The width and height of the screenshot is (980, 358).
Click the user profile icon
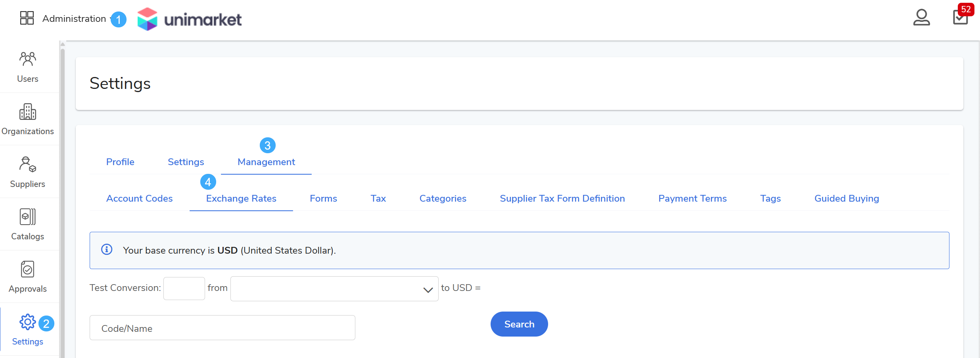click(921, 18)
